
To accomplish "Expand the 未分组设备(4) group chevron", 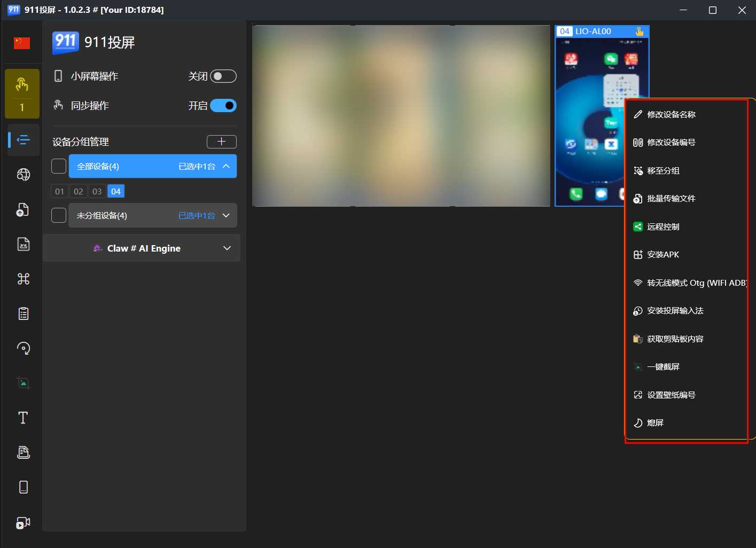I will click(x=226, y=215).
